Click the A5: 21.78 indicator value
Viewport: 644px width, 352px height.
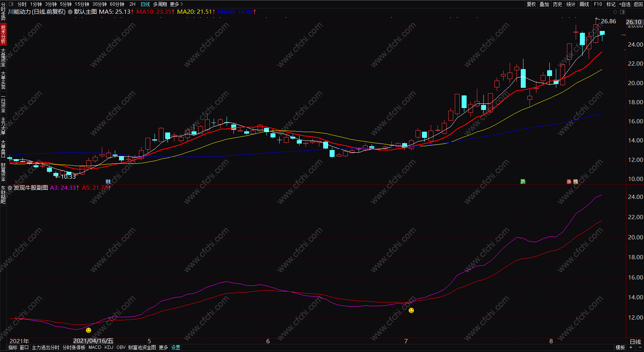coord(96,188)
